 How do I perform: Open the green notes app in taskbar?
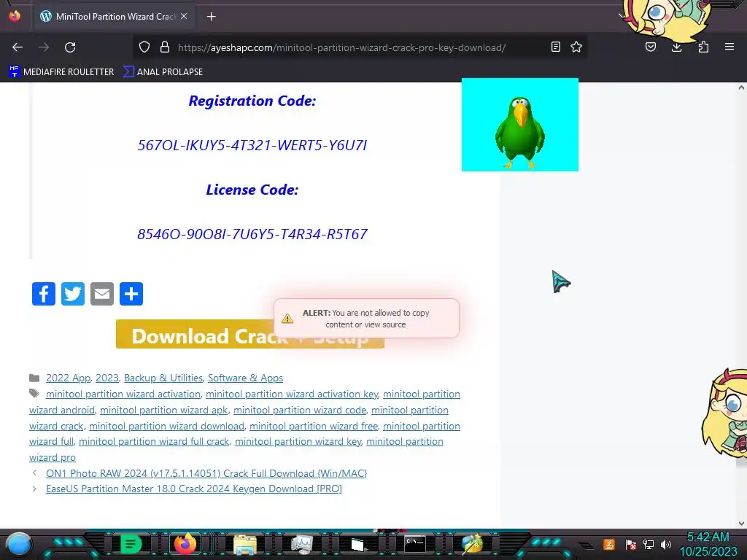[131, 544]
